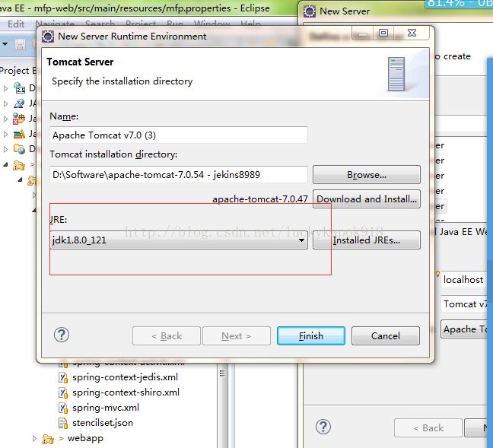Select spring-context-shiro.xml in Project Explorer
This screenshot has height=448, width=493.
[x=126, y=392]
